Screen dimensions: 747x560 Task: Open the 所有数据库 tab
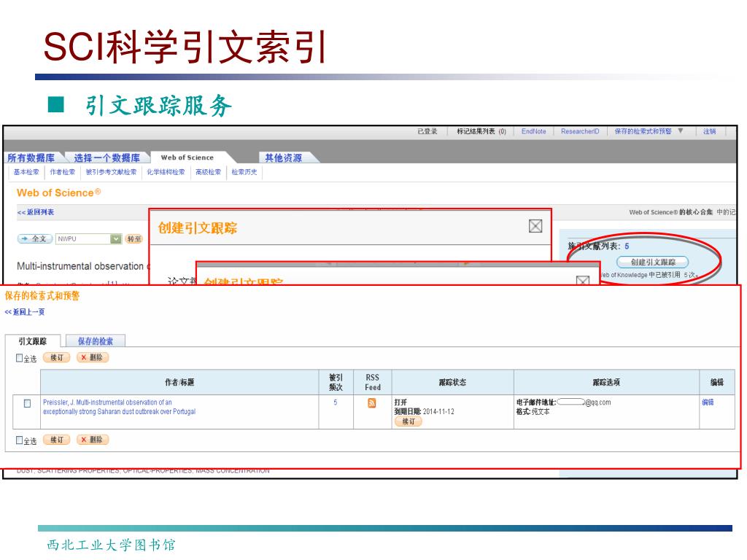pos(31,157)
